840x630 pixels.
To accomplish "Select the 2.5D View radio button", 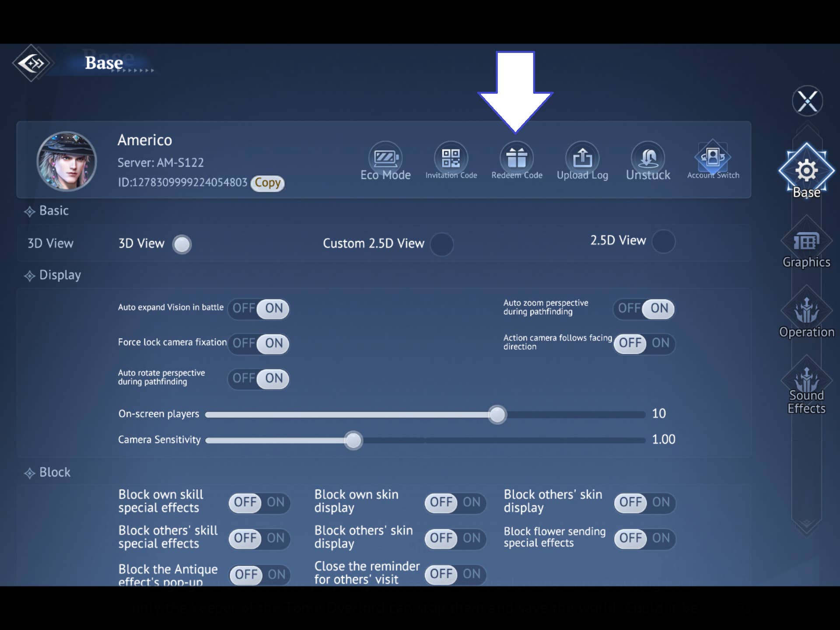I will pos(663,241).
